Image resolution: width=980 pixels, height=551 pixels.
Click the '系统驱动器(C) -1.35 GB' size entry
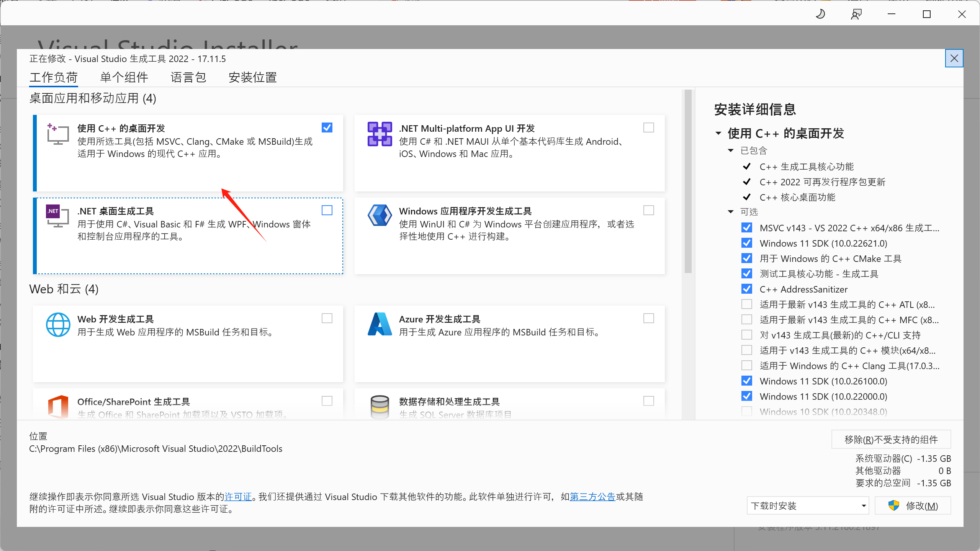(x=903, y=458)
